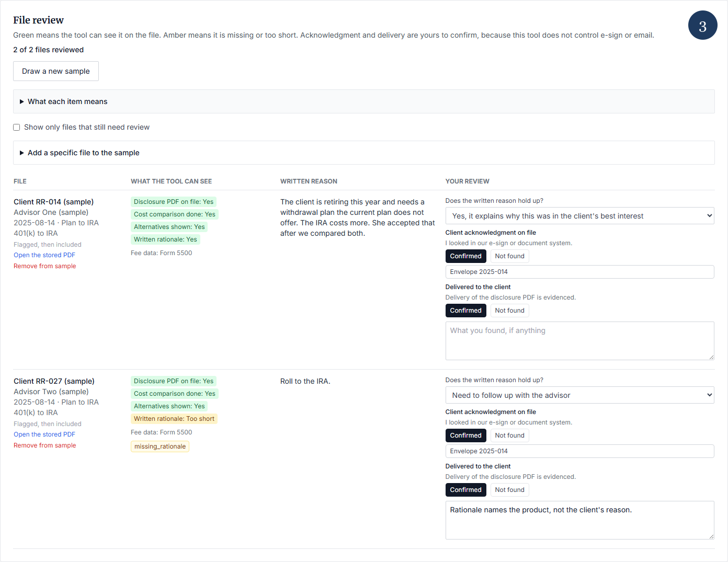Set RR-027 client acknowledgment to Confirmed
The height and width of the screenshot is (562, 728).
pyautogui.click(x=465, y=435)
